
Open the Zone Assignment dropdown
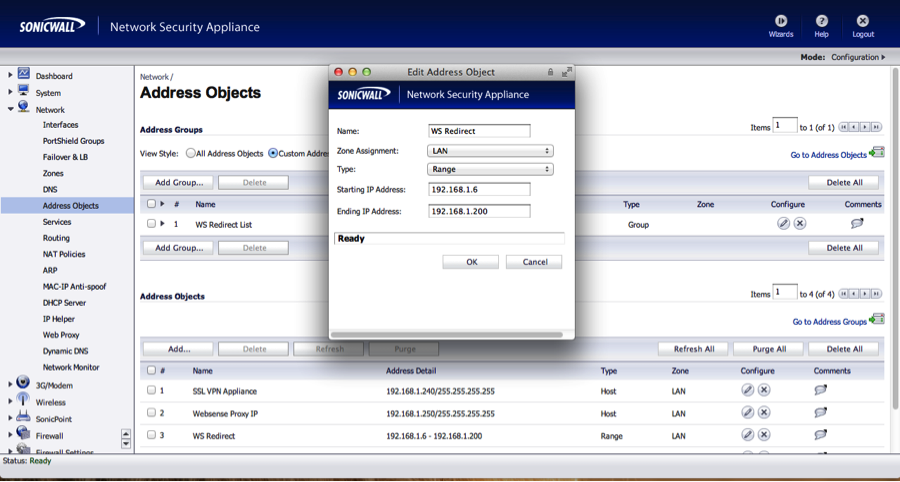click(x=490, y=151)
